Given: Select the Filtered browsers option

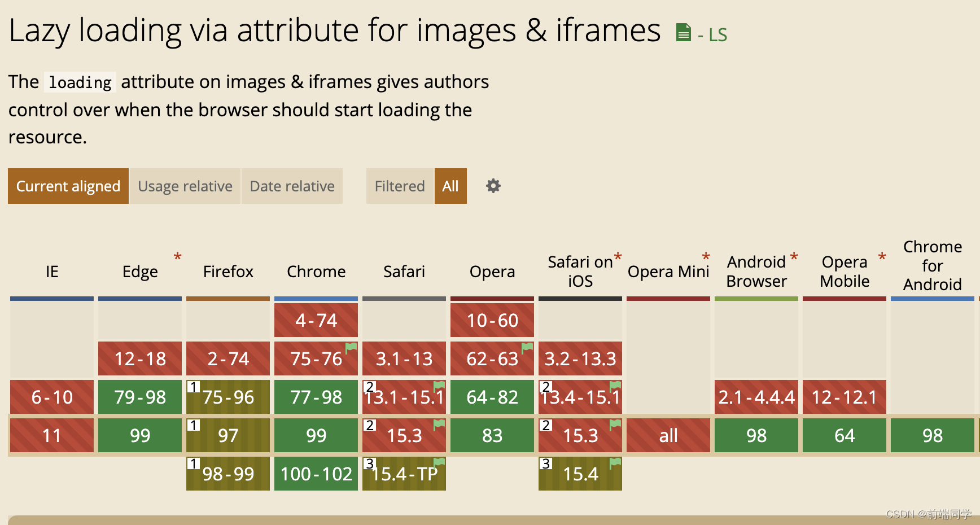Looking at the screenshot, I should [x=400, y=186].
